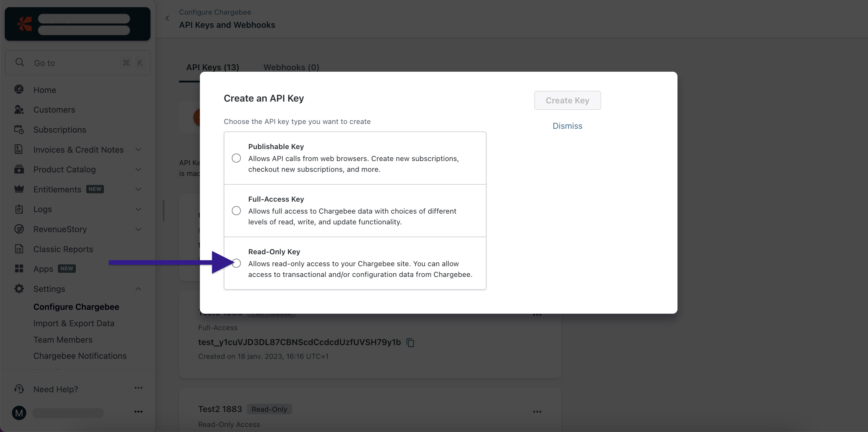The height and width of the screenshot is (432, 868).
Task: Click the sidebar scrollbar handle
Action: [164, 211]
